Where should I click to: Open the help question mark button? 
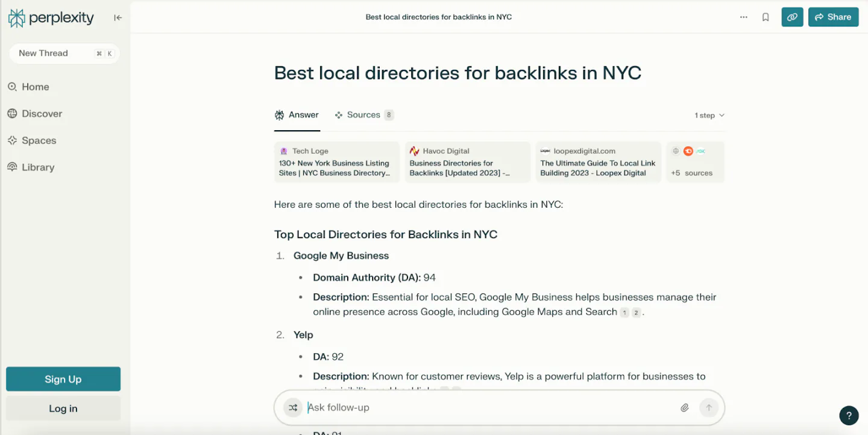coord(849,415)
